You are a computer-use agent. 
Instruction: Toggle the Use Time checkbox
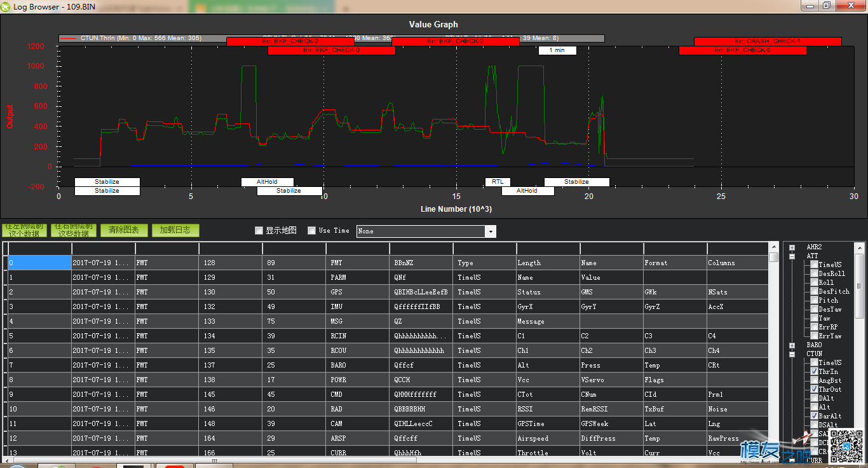[312, 231]
